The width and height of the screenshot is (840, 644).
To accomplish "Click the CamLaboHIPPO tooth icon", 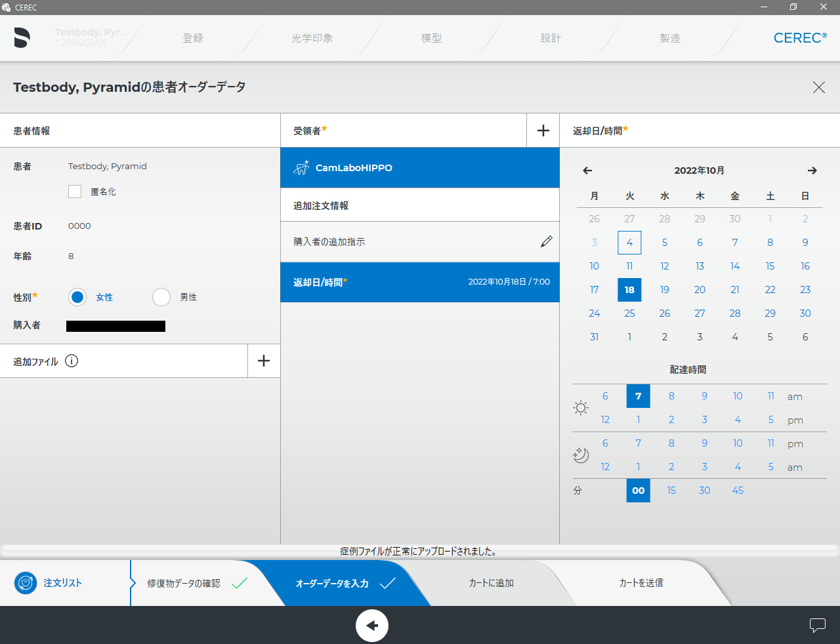I will [x=301, y=167].
